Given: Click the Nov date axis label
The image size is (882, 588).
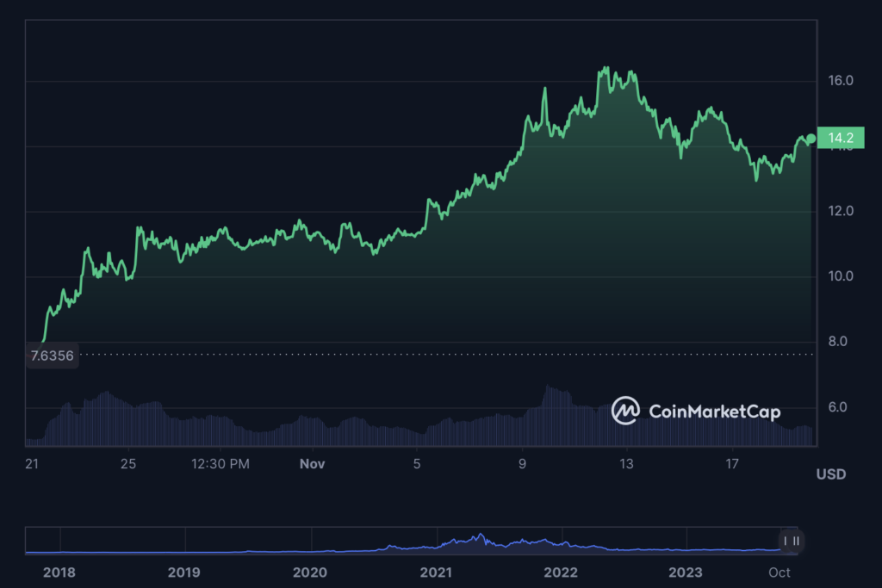Looking at the screenshot, I should tap(312, 464).
